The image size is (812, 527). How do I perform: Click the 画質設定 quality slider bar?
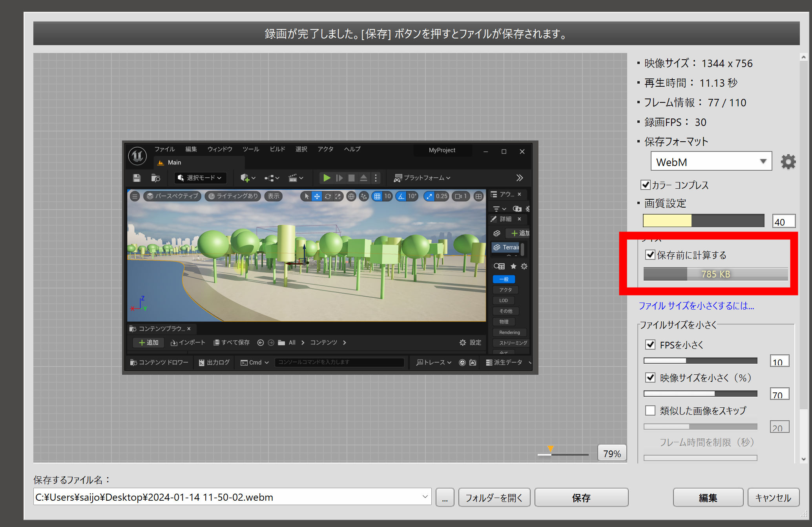pos(703,221)
